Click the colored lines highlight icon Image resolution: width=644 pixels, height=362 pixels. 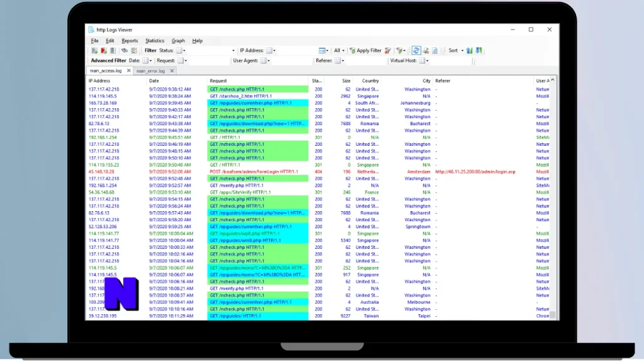[134, 50]
